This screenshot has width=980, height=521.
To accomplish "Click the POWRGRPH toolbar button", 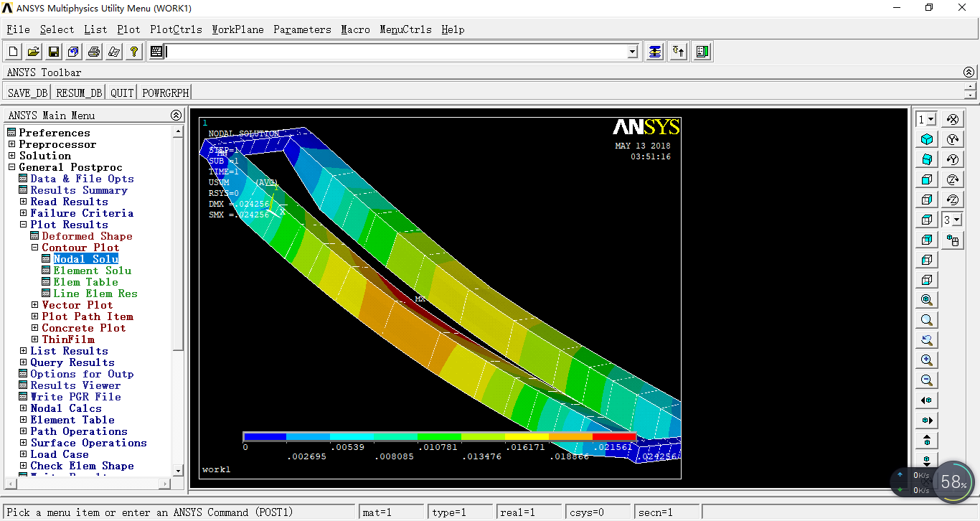I will 166,93.
